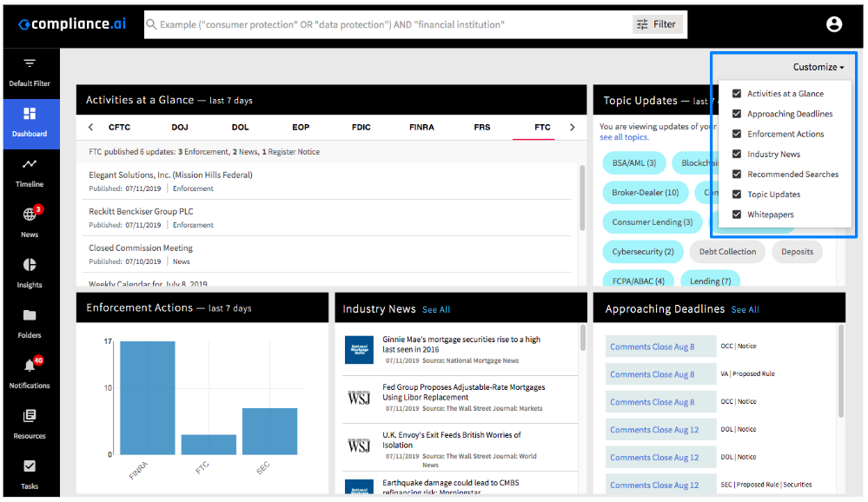This screenshot has width=868, height=502.
Task: Click the SEC bar in Enforcement chart
Action: pyautogui.click(x=269, y=431)
